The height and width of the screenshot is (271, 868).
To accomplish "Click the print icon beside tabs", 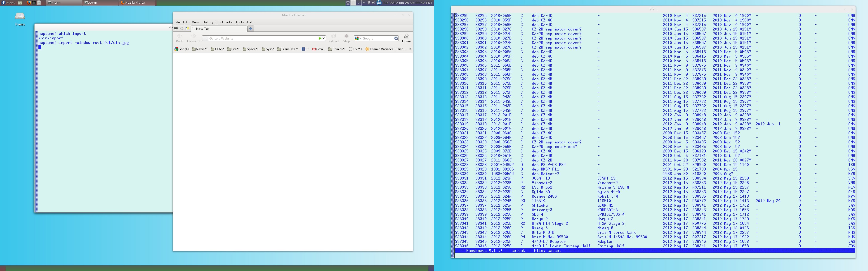I will tap(176, 29).
